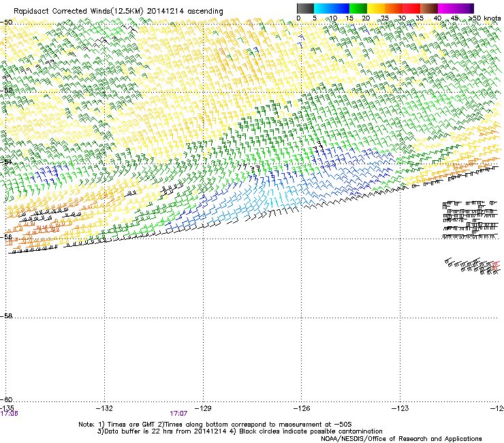This screenshot has height=443, width=504.
Task: Click the -50 latitude axis label
Action: [6, 22]
